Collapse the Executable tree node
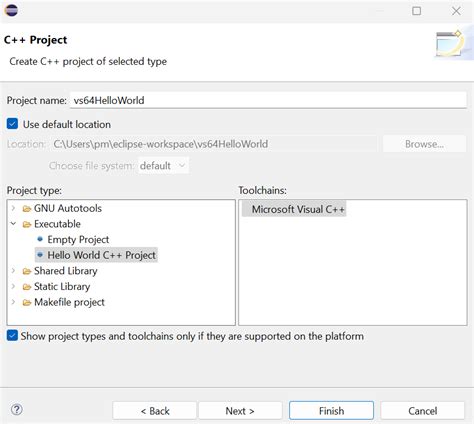The height and width of the screenshot is (424, 474). coord(14,224)
